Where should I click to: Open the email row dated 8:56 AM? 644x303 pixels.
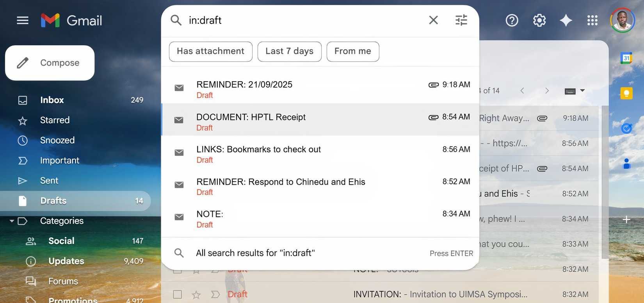pyautogui.click(x=539, y=144)
